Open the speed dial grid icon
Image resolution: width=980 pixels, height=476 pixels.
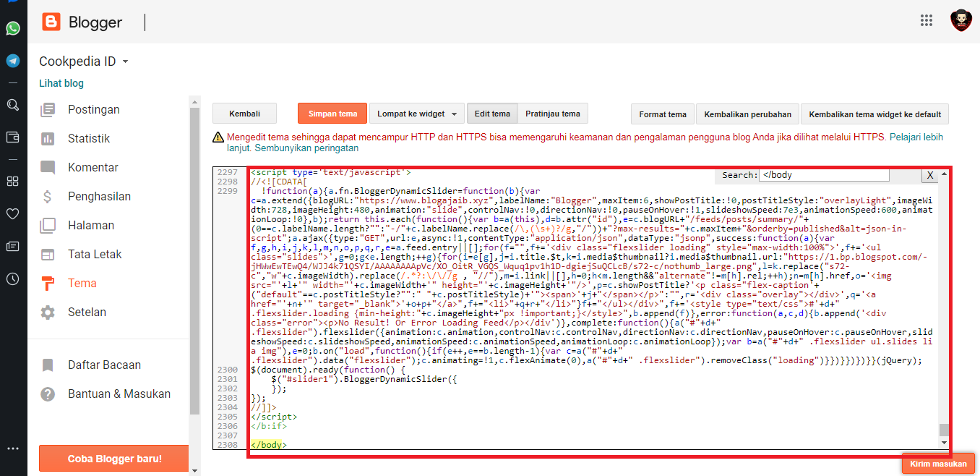(x=13, y=181)
